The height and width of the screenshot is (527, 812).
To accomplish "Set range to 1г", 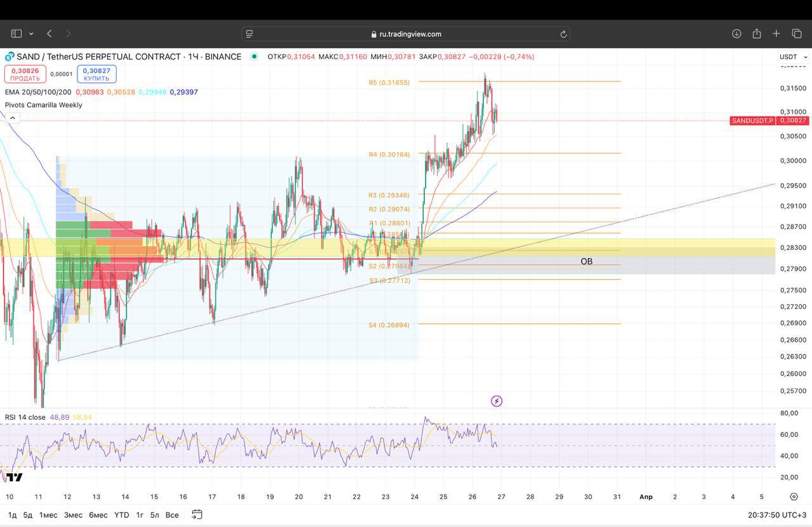I will point(140,514).
